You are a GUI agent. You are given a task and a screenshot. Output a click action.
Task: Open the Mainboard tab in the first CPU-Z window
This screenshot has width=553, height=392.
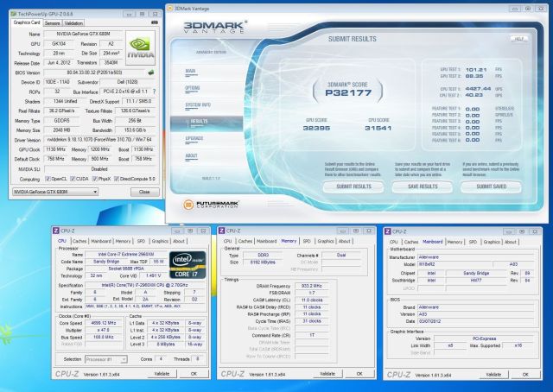[101, 241]
